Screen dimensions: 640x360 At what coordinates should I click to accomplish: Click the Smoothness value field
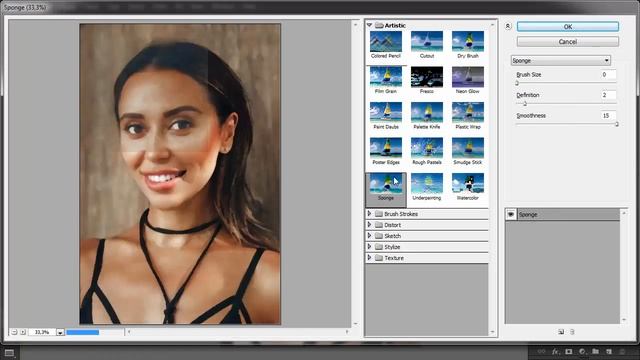click(608, 116)
